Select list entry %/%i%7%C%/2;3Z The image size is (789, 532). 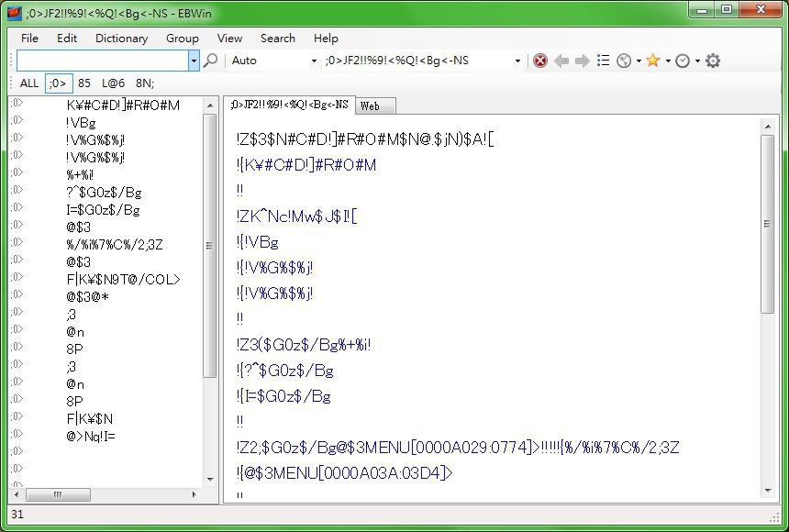(x=115, y=245)
